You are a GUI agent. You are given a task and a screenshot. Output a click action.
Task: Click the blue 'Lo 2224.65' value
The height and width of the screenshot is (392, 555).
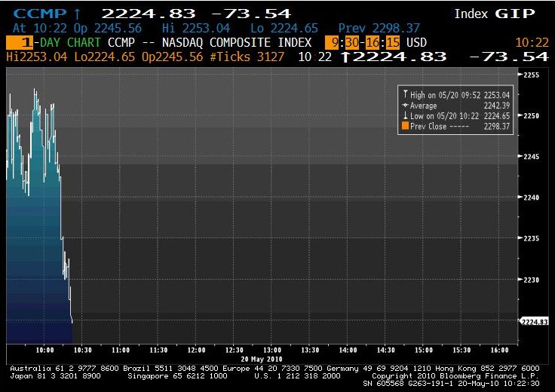[x=284, y=28]
